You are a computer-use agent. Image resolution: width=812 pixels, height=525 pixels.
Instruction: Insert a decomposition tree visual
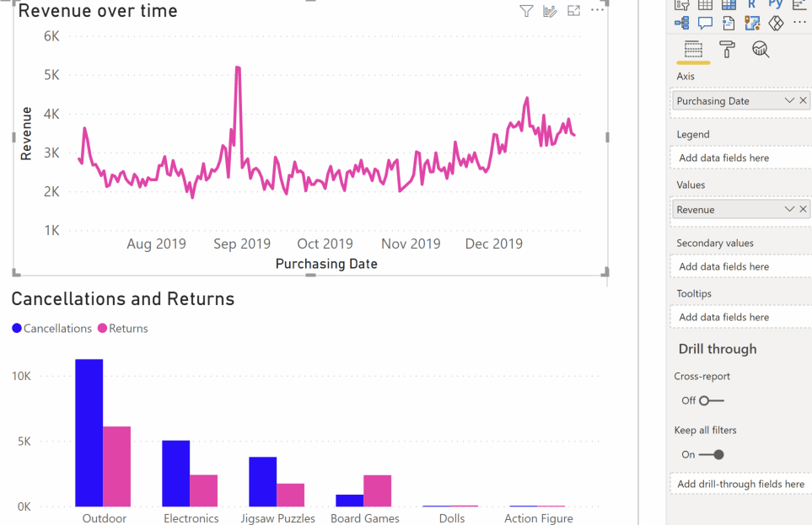[x=681, y=23]
